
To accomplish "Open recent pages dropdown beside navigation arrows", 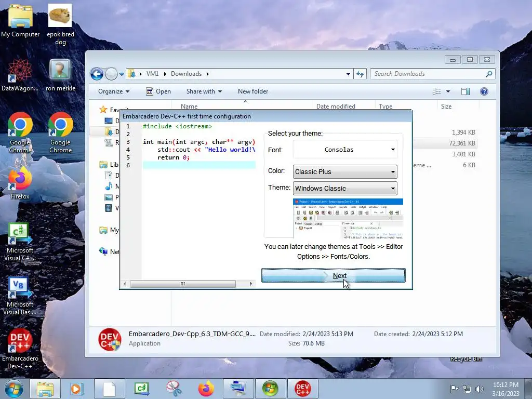I will [122, 74].
